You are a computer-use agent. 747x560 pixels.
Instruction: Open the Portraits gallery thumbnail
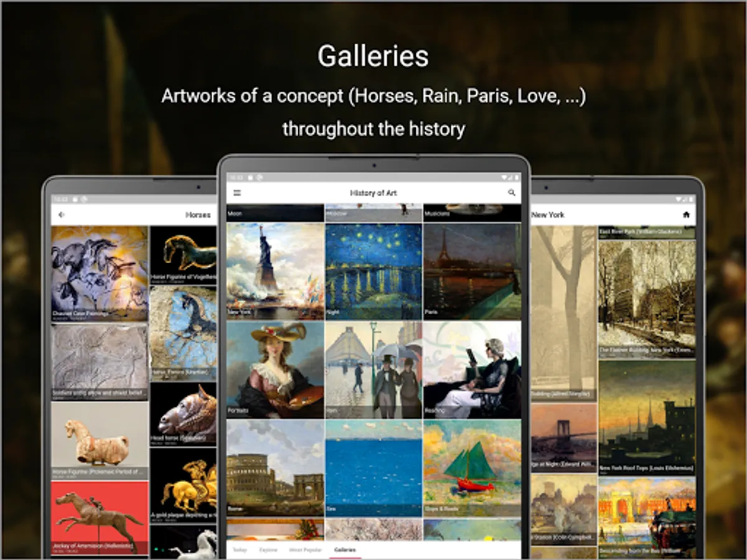(x=275, y=370)
